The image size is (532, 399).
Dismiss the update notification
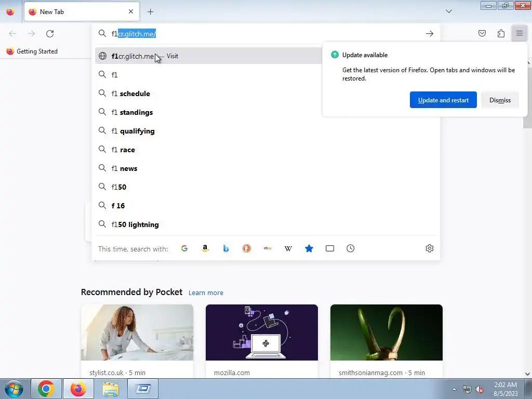500,100
